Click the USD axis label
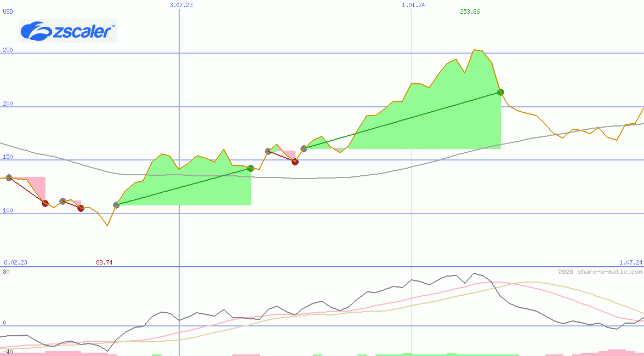 coord(8,12)
